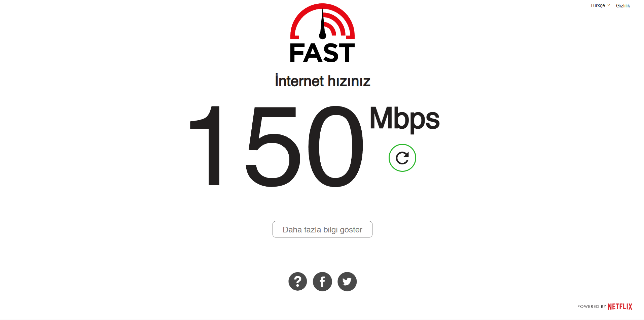Share result via Twitter bird icon
The height and width of the screenshot is (320, 644).
(x=347, y=282)
